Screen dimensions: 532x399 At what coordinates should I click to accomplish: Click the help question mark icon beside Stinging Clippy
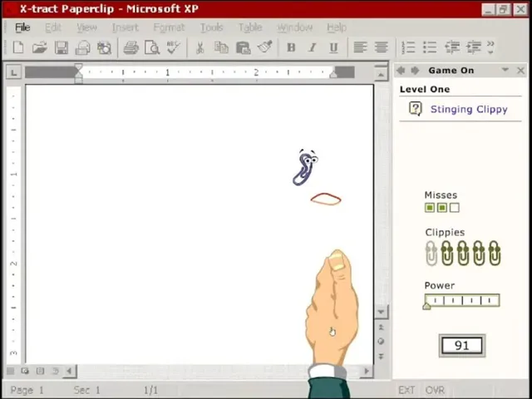click(416, 109)
